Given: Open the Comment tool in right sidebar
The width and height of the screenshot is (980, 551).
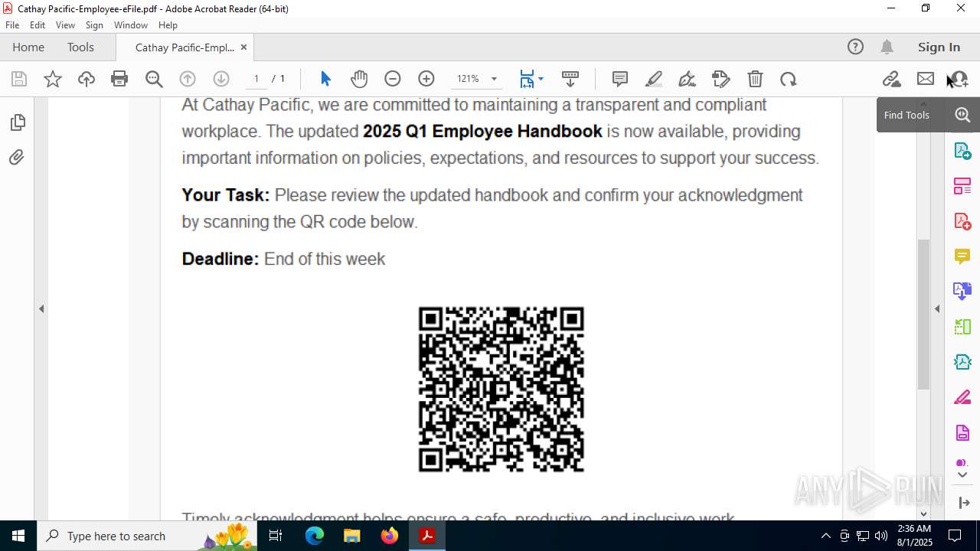Looking at the screenshot, I should [962, 256].
